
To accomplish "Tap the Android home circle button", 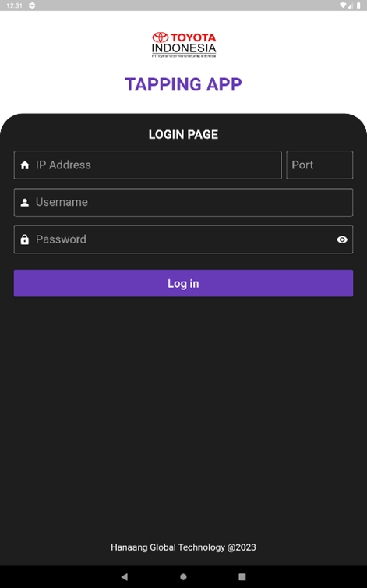I will coord(183,576).
